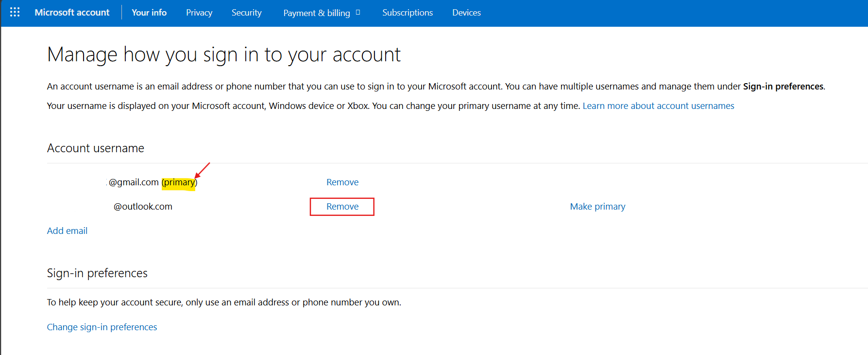Make the outlook.com address primary
The height and width of the screenshot is (355, 868).
(597, 207)
